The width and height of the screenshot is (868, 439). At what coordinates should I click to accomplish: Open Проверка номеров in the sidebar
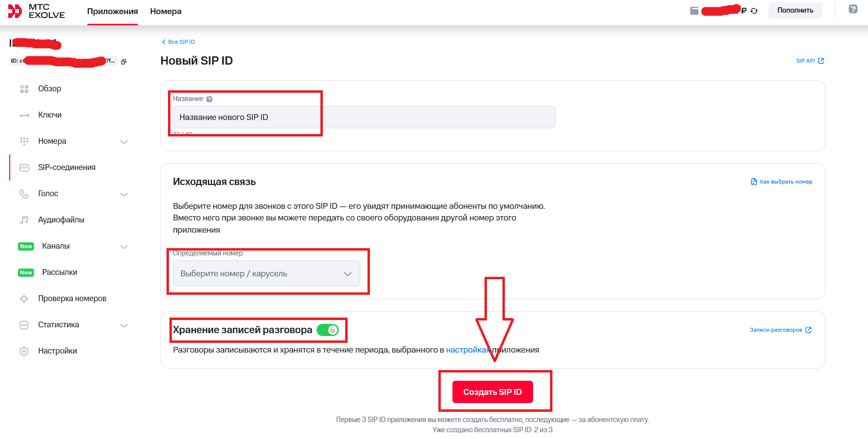[72, 299]
